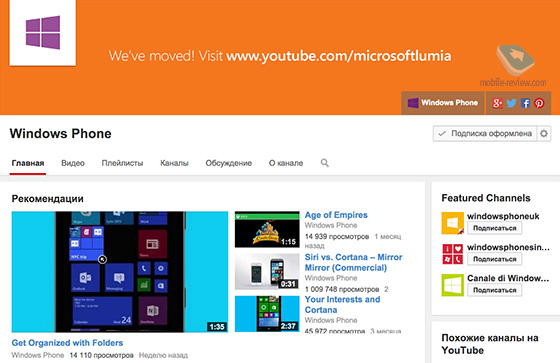Subscribe to the windowsphoneuk channel
The width and height of the screenshot is (560, 363).
494,228
